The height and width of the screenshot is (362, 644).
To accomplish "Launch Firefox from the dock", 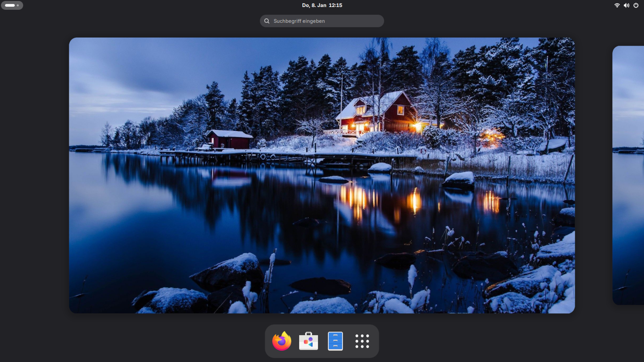I will (x=282, y=341).
